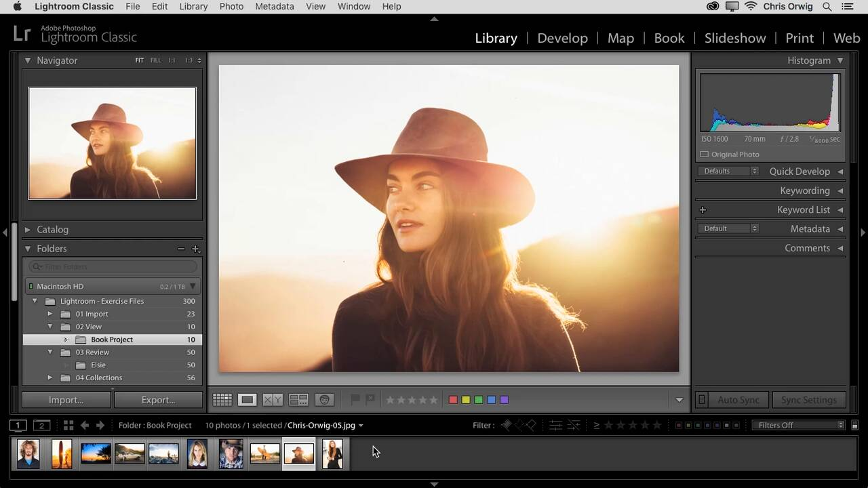Click the Import... button
The width and height of the screenshot is (868, 488).
tap(66, 400)
